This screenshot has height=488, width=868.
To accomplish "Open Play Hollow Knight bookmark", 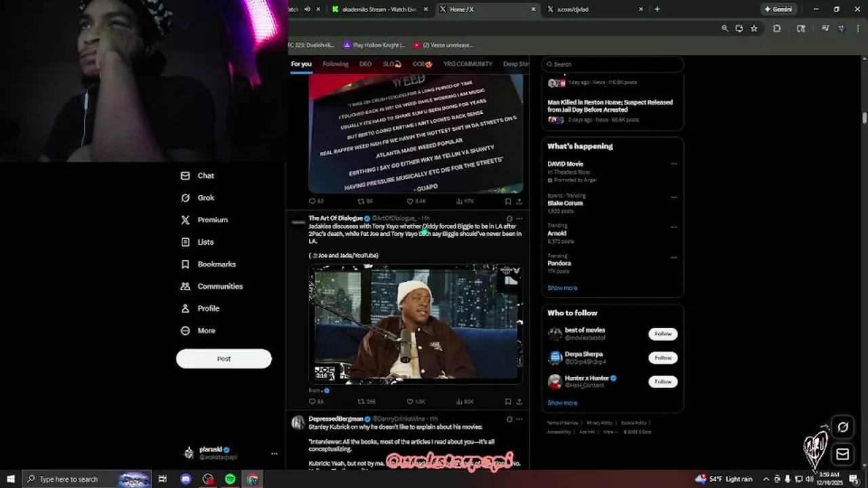I will (374, 45).
